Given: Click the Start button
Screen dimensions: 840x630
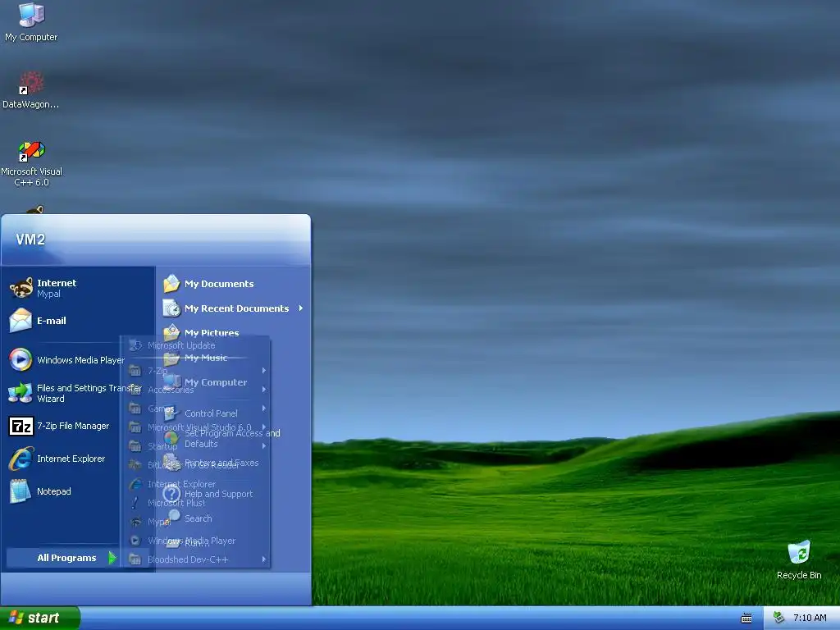Looking at the screenshot, I should coord(40,618).
